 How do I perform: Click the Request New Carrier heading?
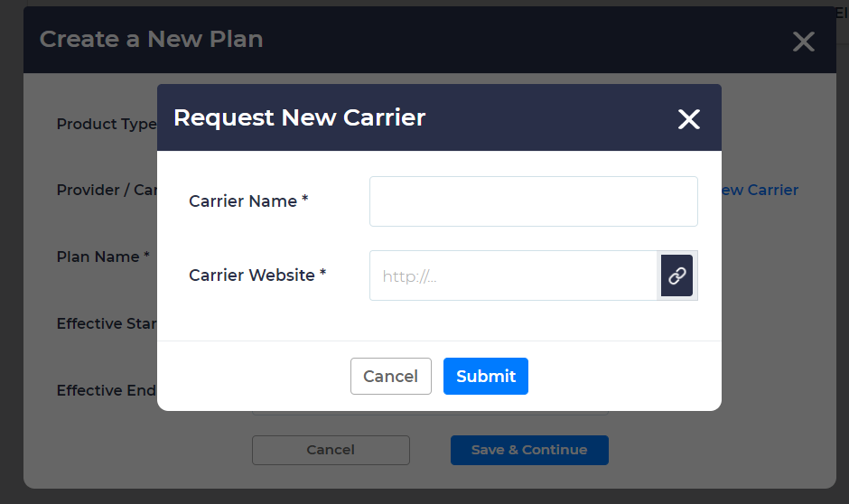pyautogui.click(x=299, y=117)
